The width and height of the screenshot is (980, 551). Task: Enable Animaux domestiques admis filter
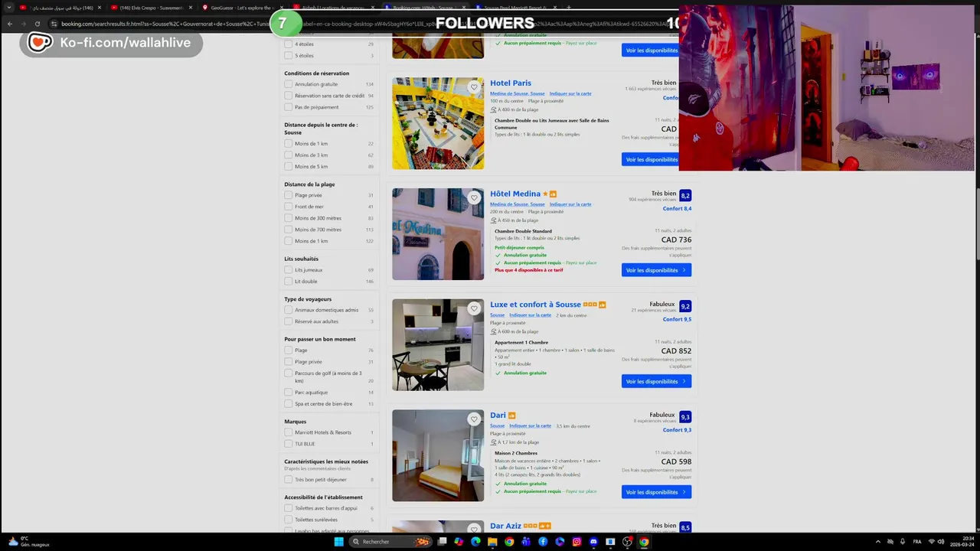(289, 310)
